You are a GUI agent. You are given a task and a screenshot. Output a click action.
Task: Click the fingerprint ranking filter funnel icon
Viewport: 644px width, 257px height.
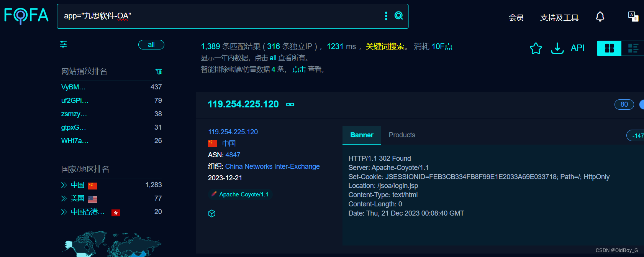[x=159, y=72]
